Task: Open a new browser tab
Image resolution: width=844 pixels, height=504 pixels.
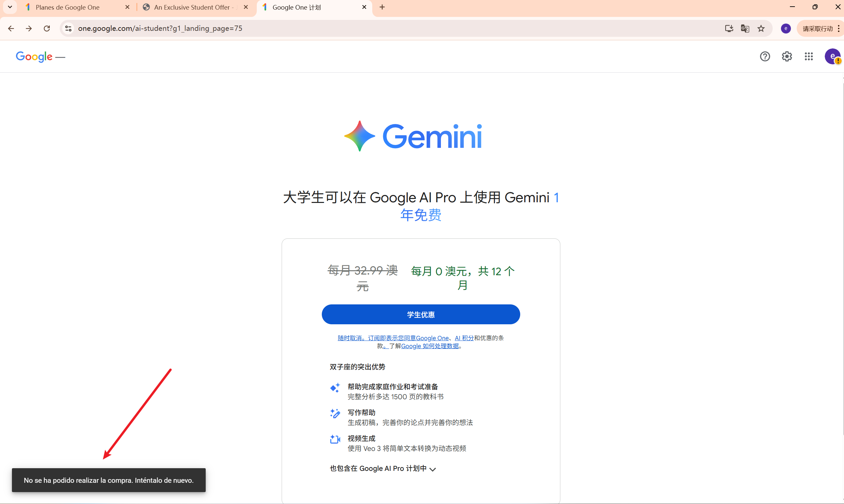Action: coord(382,7)
